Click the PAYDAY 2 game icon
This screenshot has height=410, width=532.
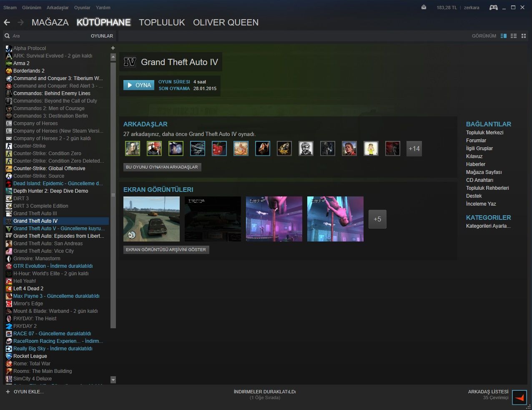pyautogui.click(x=9, y=326)
